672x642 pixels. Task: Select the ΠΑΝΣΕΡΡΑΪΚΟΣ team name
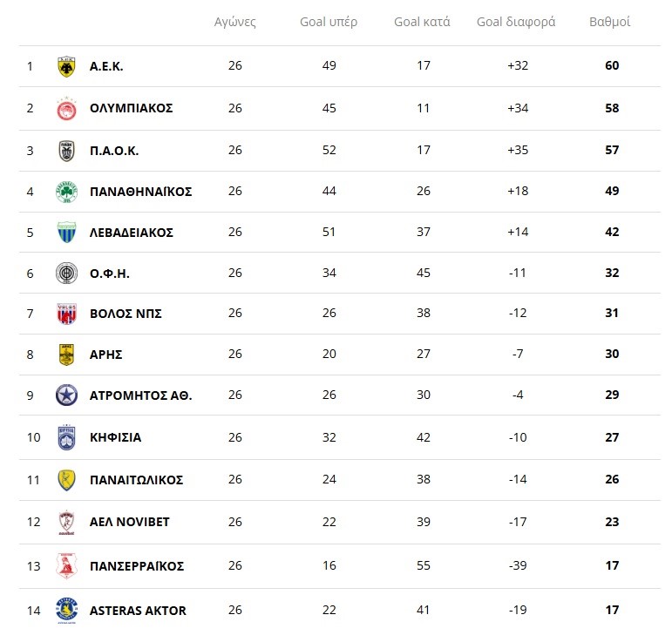pos(137,566)
